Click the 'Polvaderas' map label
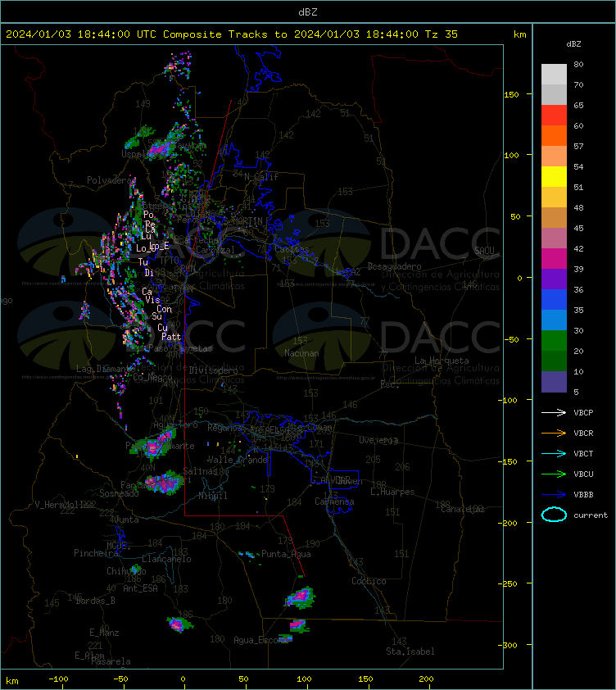Viewport: 616px width, 690px height. [111, 180]
